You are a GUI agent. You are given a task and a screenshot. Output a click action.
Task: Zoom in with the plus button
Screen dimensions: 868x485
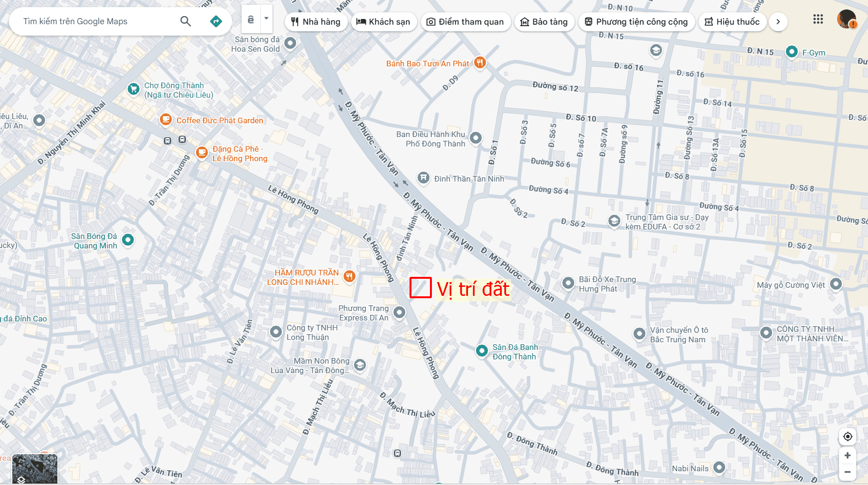click(x=848, y=455)
